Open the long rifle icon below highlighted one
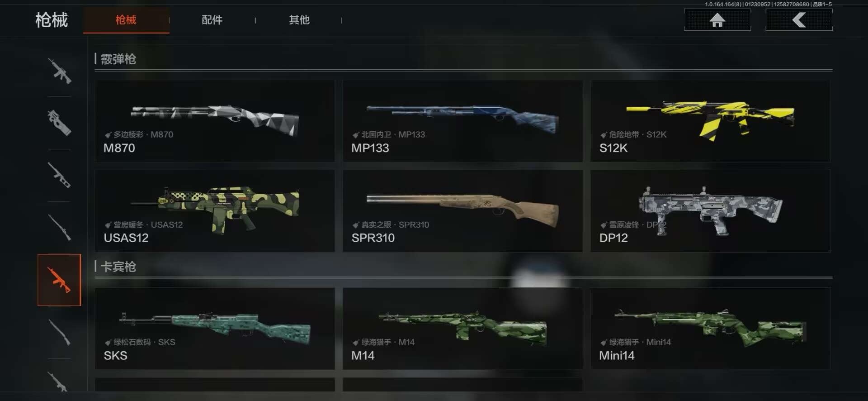 click(x=59, y=332)
